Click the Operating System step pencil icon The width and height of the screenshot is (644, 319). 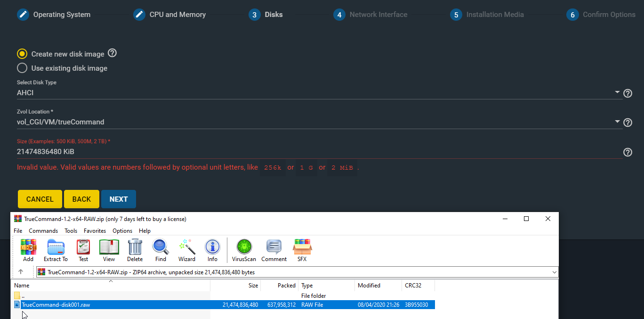[23, 15]
